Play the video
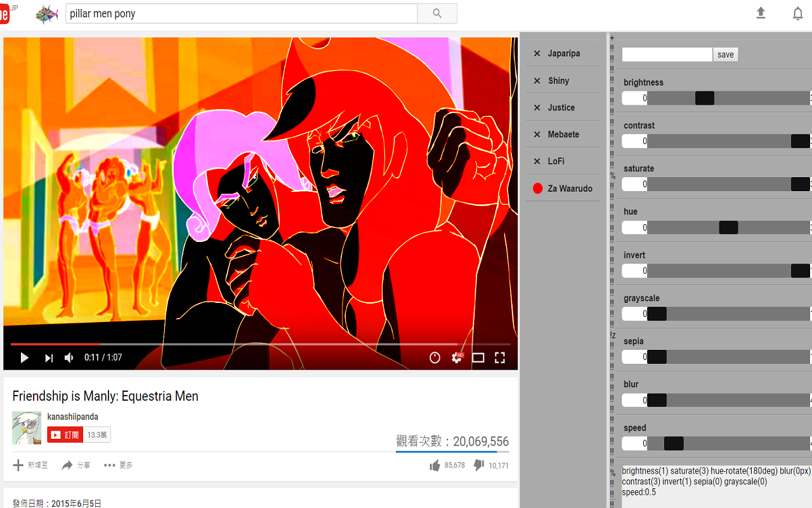 point(24,358)
